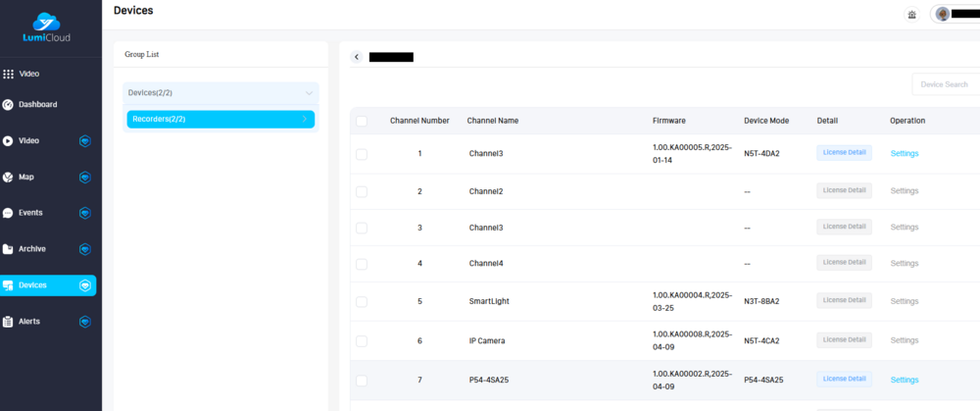Expand the Recorders(2/2) chevron arrow
This screenshot has width=980, height=411.
(x=305, y=119)
